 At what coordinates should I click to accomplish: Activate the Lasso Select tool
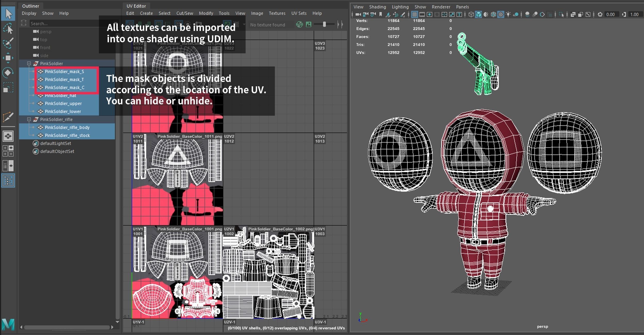click(8, 29)
